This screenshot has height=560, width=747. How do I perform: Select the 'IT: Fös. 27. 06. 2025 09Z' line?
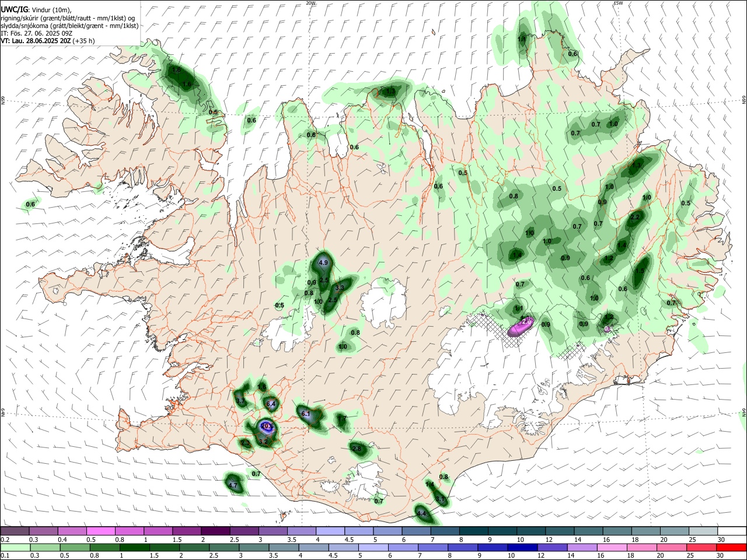click(37, 33)
